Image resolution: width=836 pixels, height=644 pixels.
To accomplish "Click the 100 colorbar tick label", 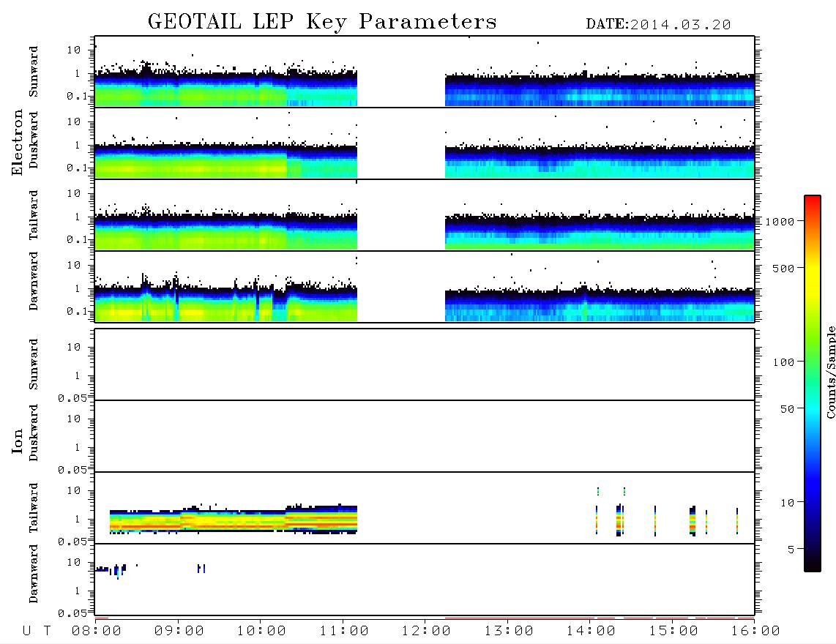I will [784, 362].
